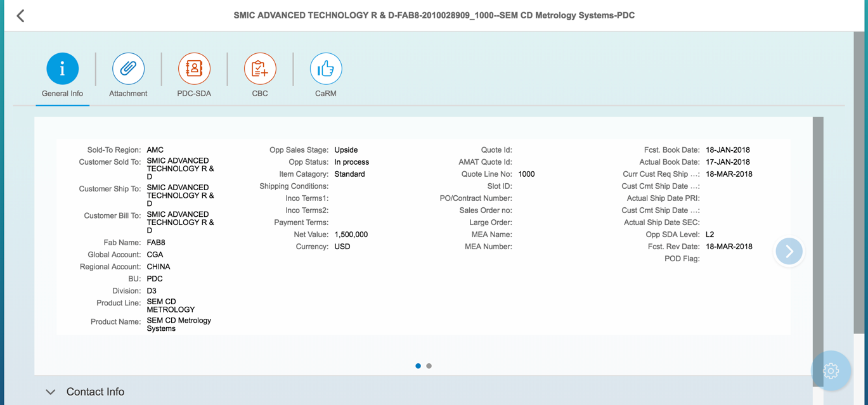Click the MEA Number label

click(x=488, y=247)
